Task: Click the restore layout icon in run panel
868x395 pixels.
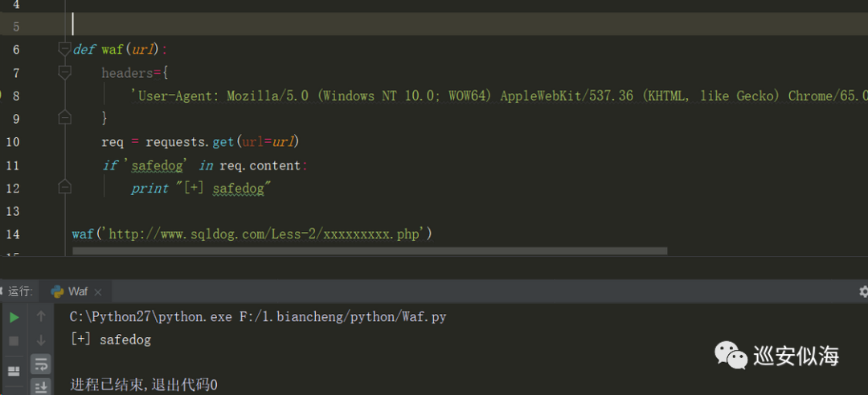Action: point(14,371)
